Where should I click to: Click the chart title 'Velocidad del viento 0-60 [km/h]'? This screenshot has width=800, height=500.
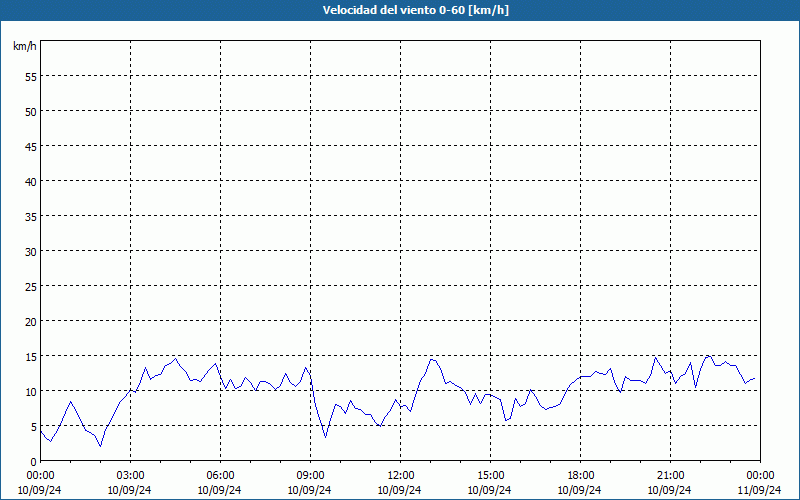click(416, 10)
